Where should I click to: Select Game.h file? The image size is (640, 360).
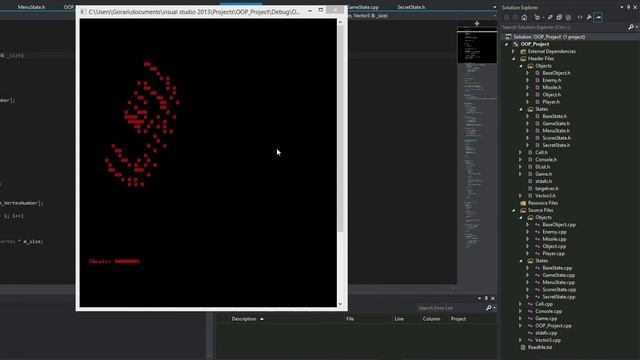pyautogui.click(x=543, y=174)
